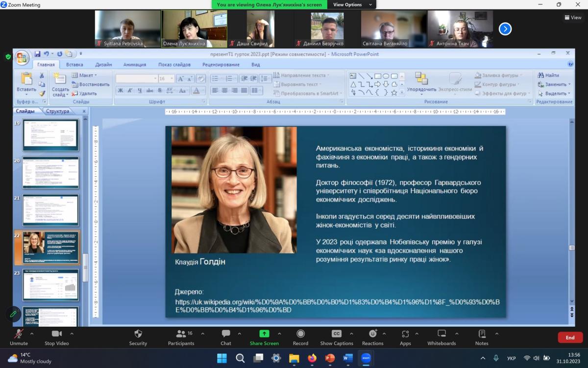The image size is (588, 368).
Task: Click the Apps icon in Zoom toolbar
Action: tap(405, 334)
